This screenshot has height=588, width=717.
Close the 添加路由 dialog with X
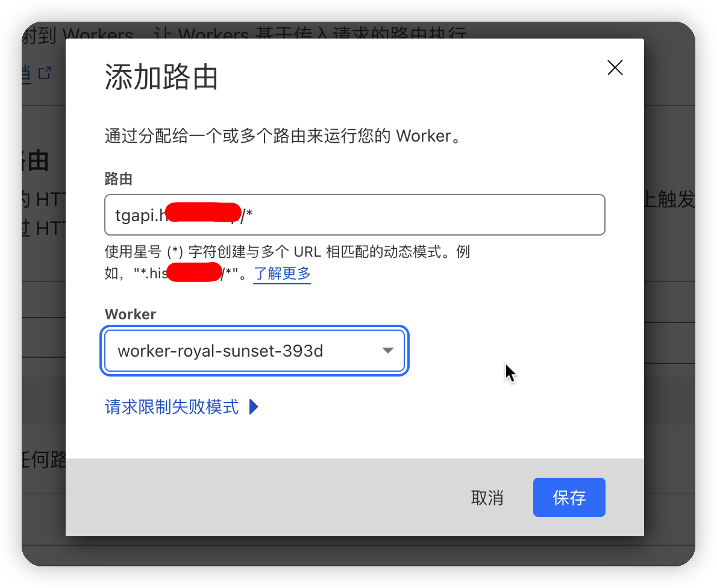click(615, 67)
